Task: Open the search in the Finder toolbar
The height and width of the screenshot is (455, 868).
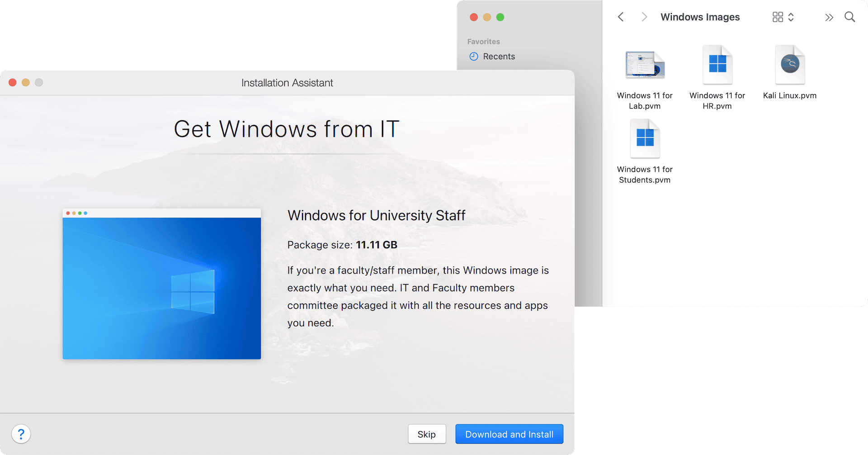Action: click(850, 17)
